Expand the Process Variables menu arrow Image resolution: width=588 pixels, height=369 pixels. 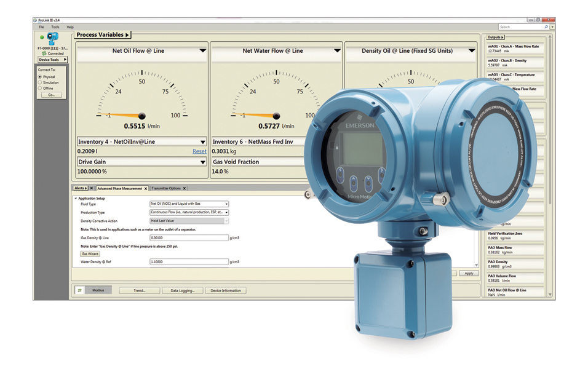tap(127, 35)
